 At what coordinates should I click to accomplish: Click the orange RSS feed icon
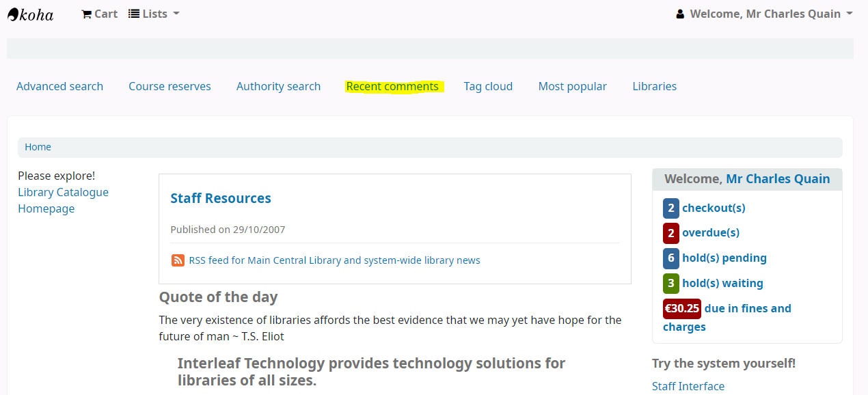(x=178, y=260)
